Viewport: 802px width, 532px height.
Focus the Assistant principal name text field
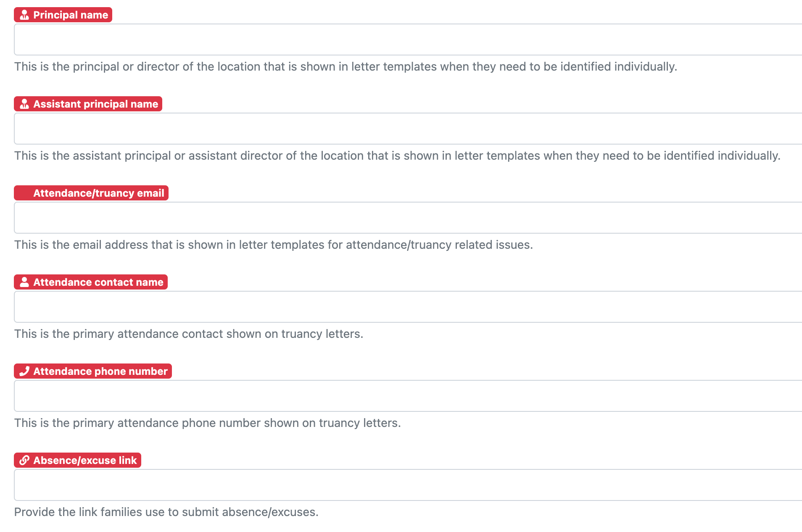click(x=408, y=129)
